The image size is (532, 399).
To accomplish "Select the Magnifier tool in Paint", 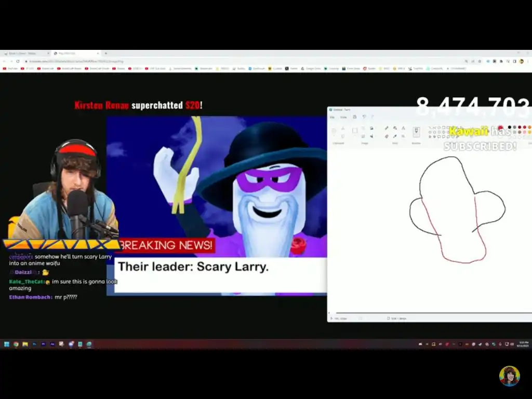I will click(403, 136).
